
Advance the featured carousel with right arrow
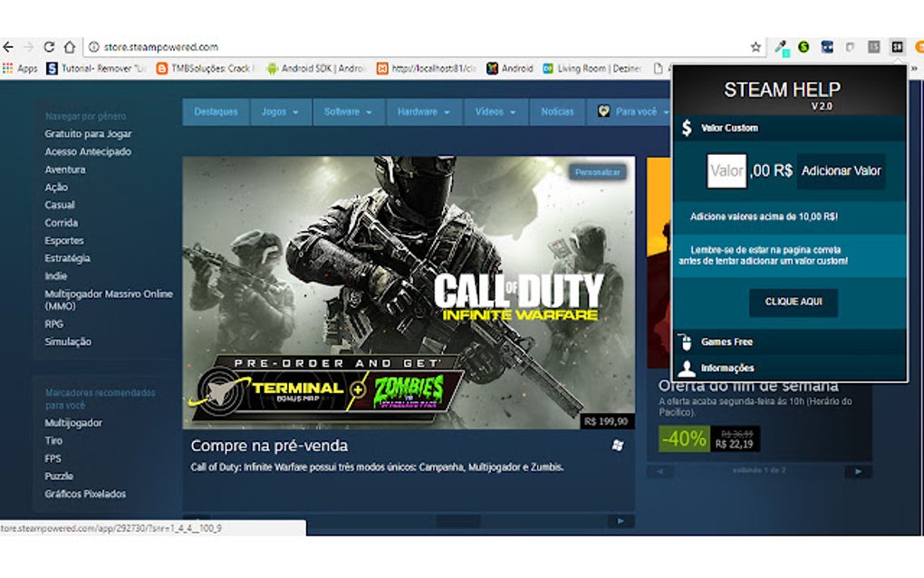click(621, 521)
